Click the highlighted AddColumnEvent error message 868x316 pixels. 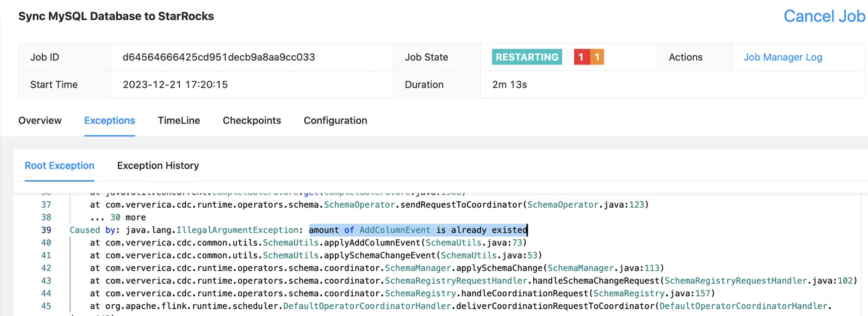coord(418,230)
